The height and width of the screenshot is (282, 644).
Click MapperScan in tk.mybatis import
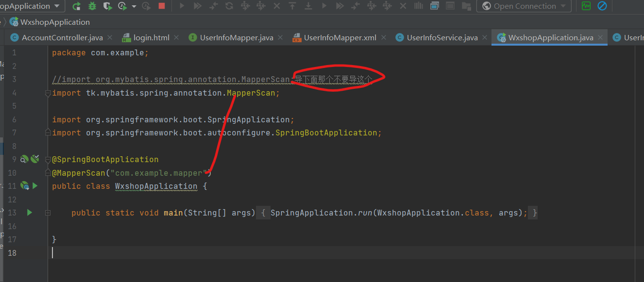(x=251, y=93)
